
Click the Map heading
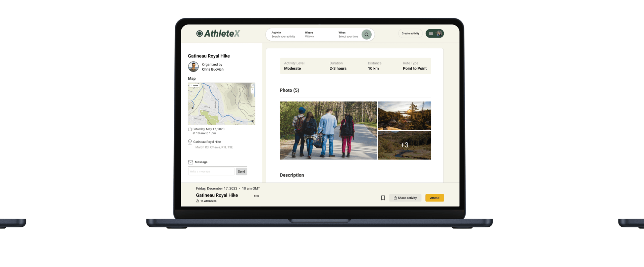click(192, 79)
